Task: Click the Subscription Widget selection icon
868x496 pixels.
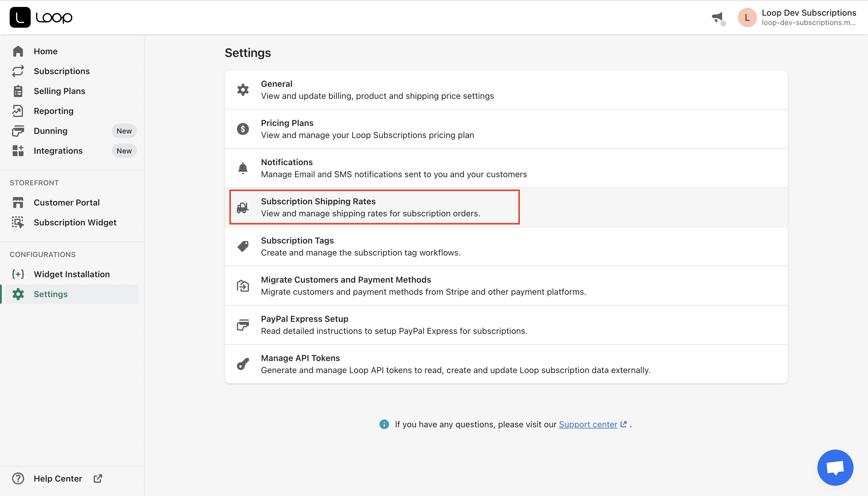Action: [x=18, y=222]
